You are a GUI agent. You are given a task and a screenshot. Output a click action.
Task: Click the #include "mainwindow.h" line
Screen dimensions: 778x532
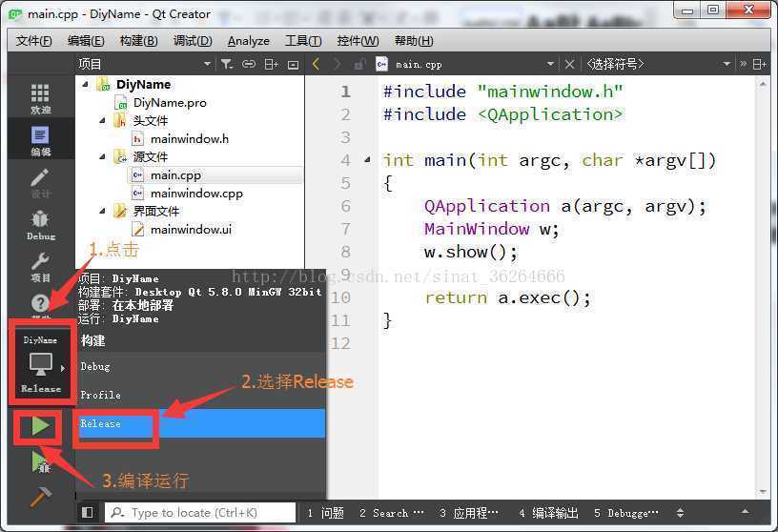[x=502, y=92]
